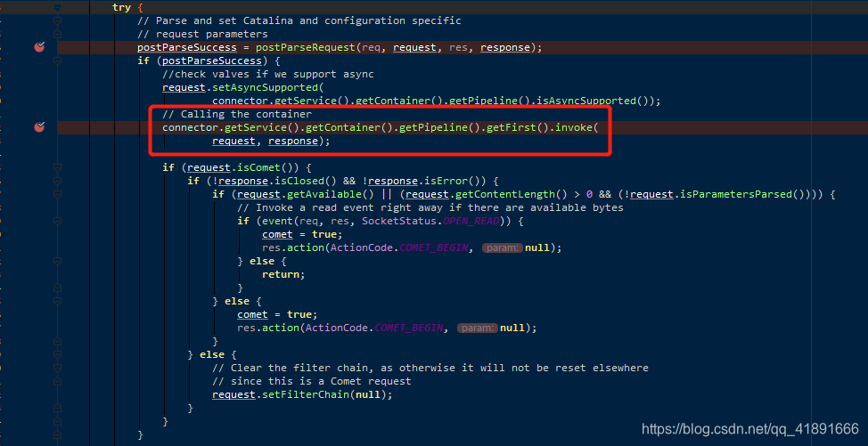
Task: Click the try keyword
Action: click(x=122, y=8)
